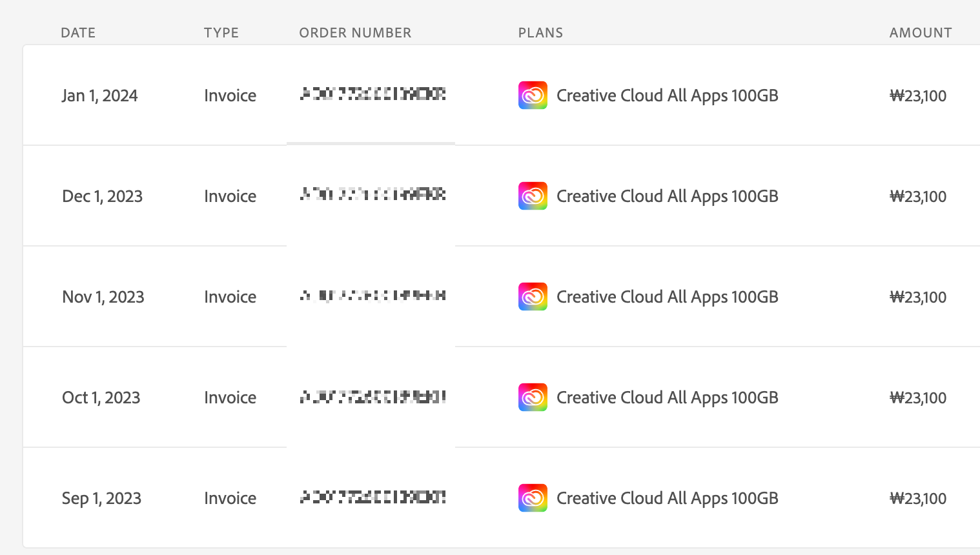
Task: Click the ₩23,100 amount for Oct 1, 2023
Action: pyautogui.click(x=918, y=398)
